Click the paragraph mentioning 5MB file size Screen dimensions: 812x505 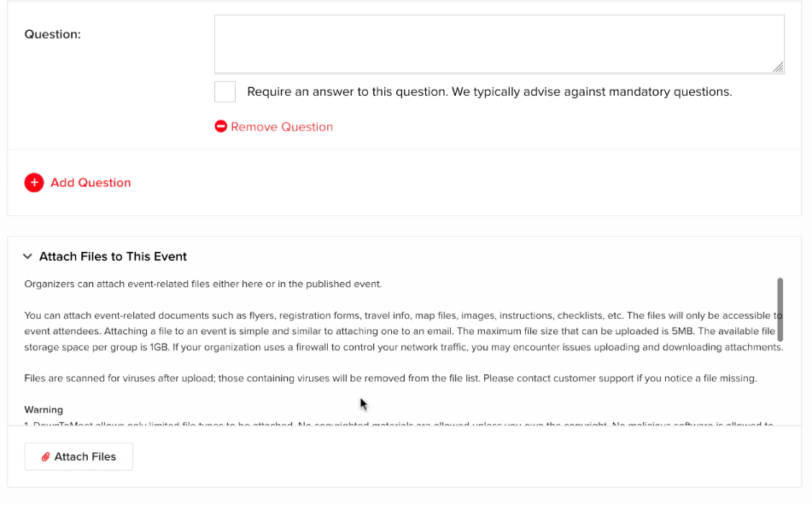(403, 331)
